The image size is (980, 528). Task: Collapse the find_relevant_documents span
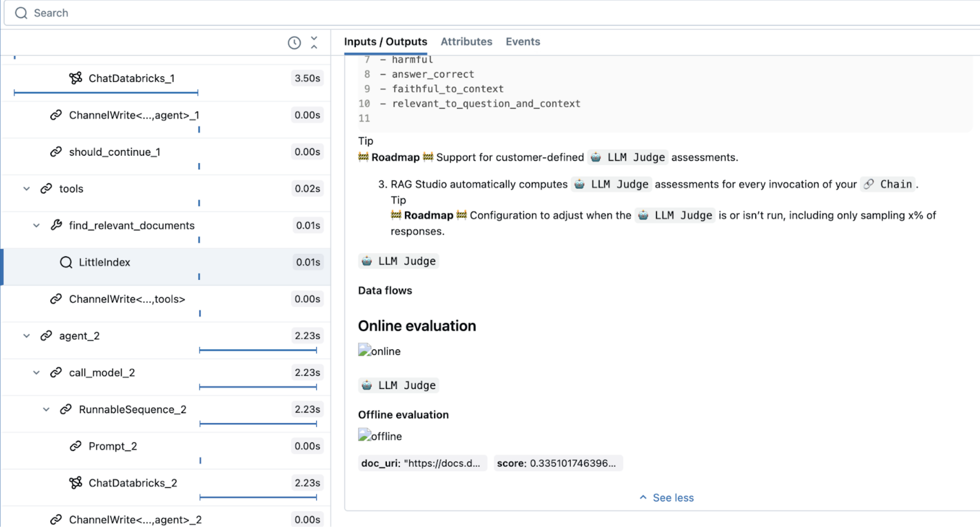pyautogui.click(x=37, y=225)
